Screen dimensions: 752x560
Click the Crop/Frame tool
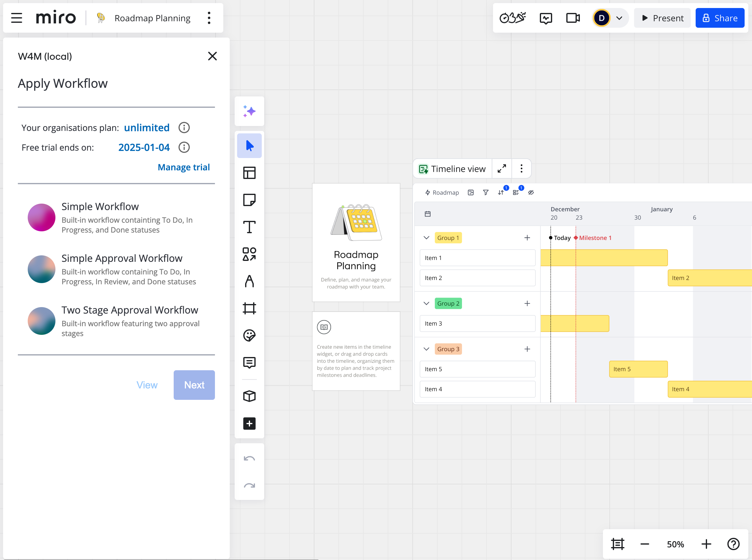[249, 308]
